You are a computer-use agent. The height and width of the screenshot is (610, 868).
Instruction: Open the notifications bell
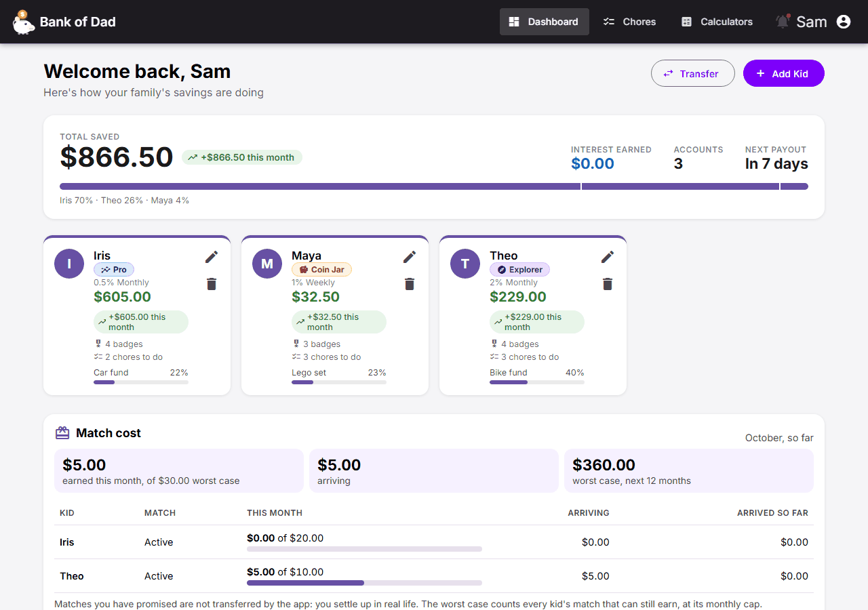click(x=783, y=22)
